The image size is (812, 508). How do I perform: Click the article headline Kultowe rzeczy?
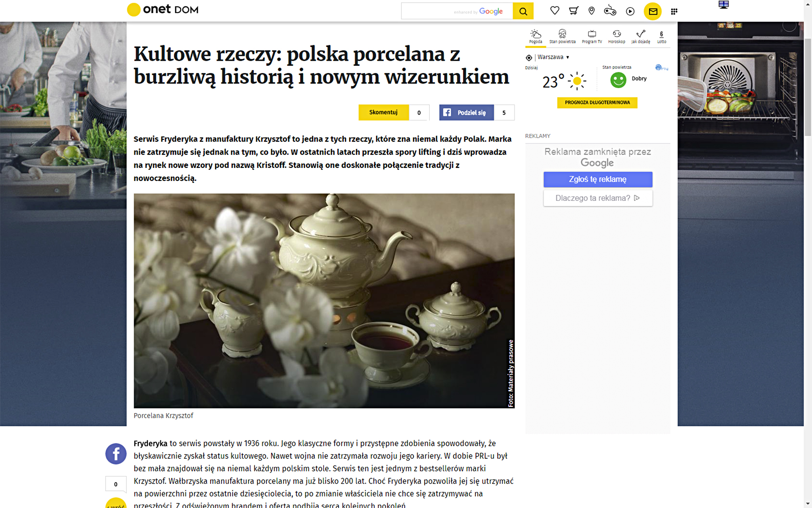click(321, 65)
